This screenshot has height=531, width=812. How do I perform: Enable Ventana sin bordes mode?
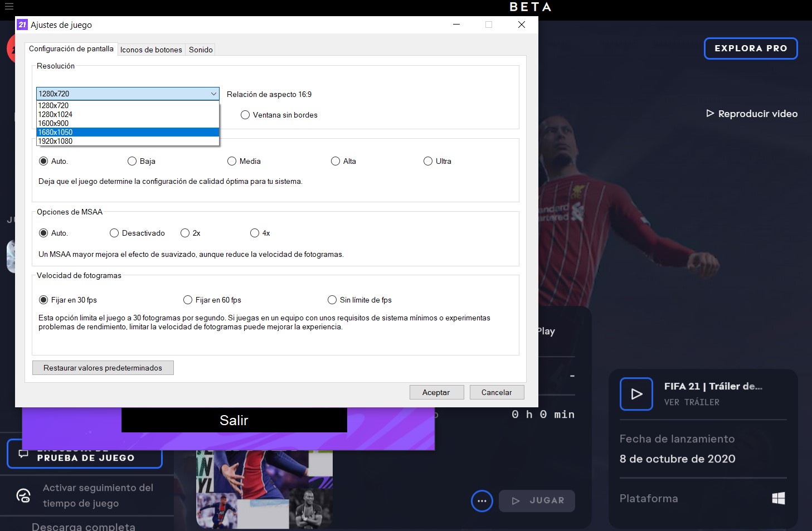pos(245,115)
